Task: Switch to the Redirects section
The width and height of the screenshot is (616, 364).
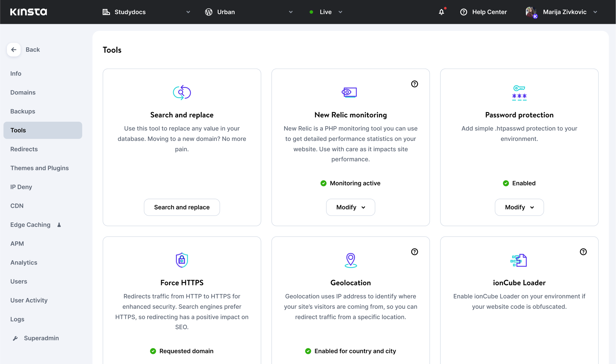Action: [24, 149]
